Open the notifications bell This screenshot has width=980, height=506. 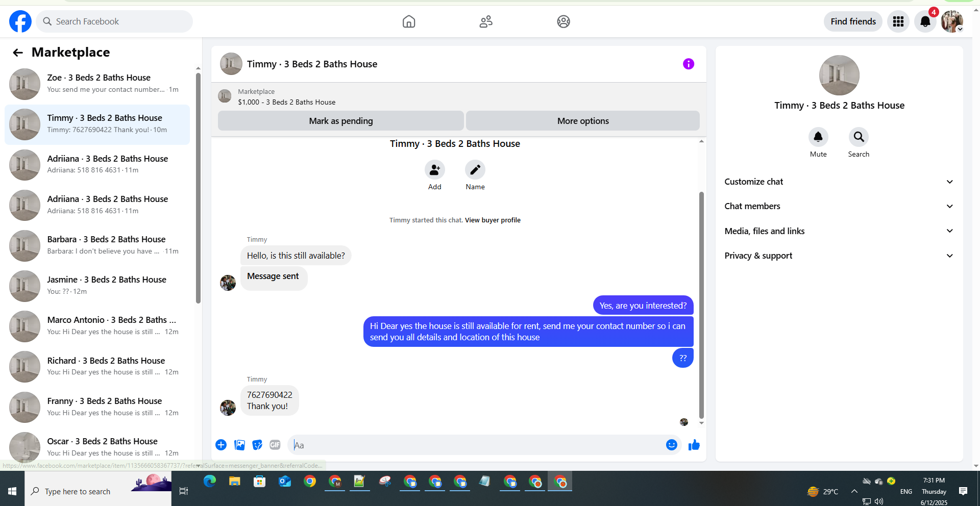(x=925, y=21)
